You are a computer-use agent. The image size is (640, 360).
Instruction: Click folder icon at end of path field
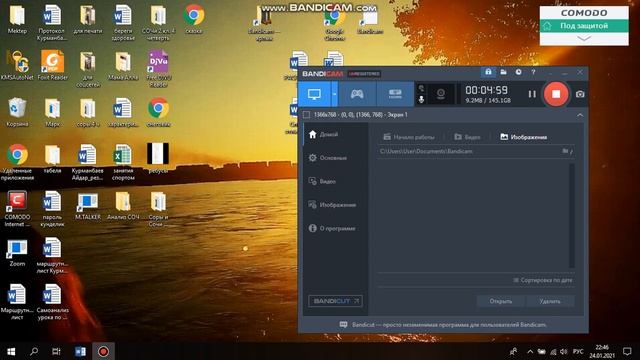[x=565, y=151]
